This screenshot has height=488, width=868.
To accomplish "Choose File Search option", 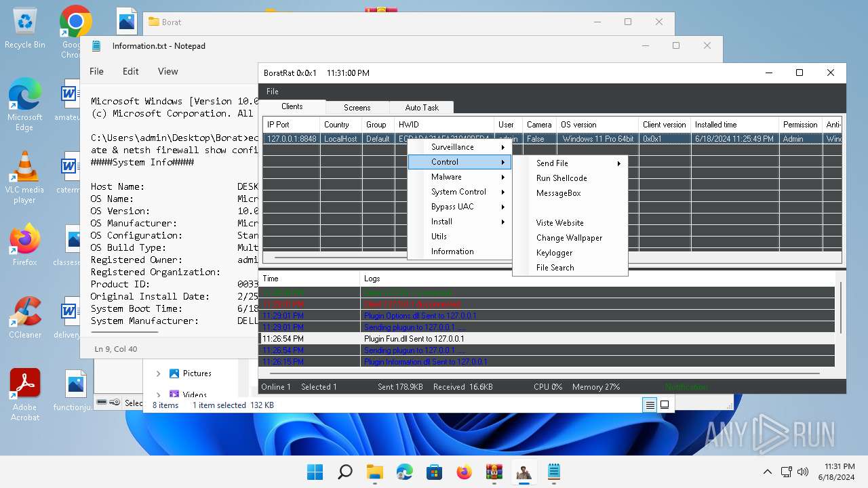I will click(570, 268).
